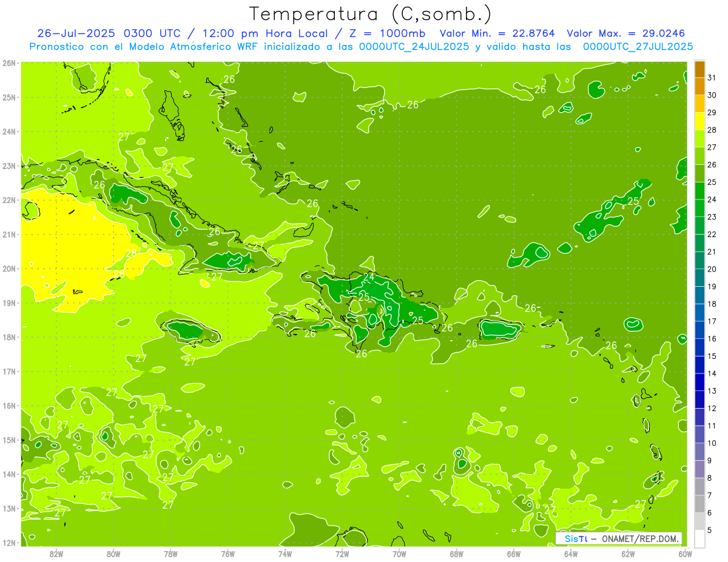
Task: Click the '78W' longitude label
Action: 170,554
